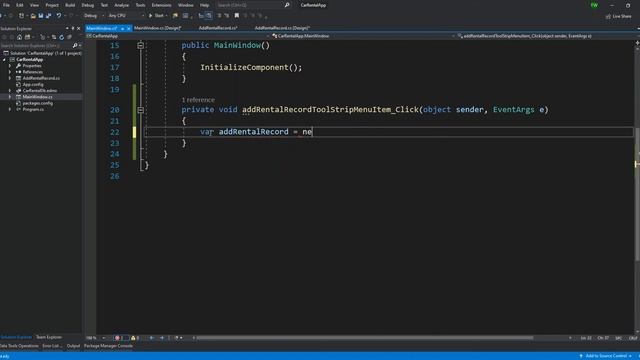Collapse the MainWindow constructor at line 15
Screen dimensions: 640x360
coord(140,45)
